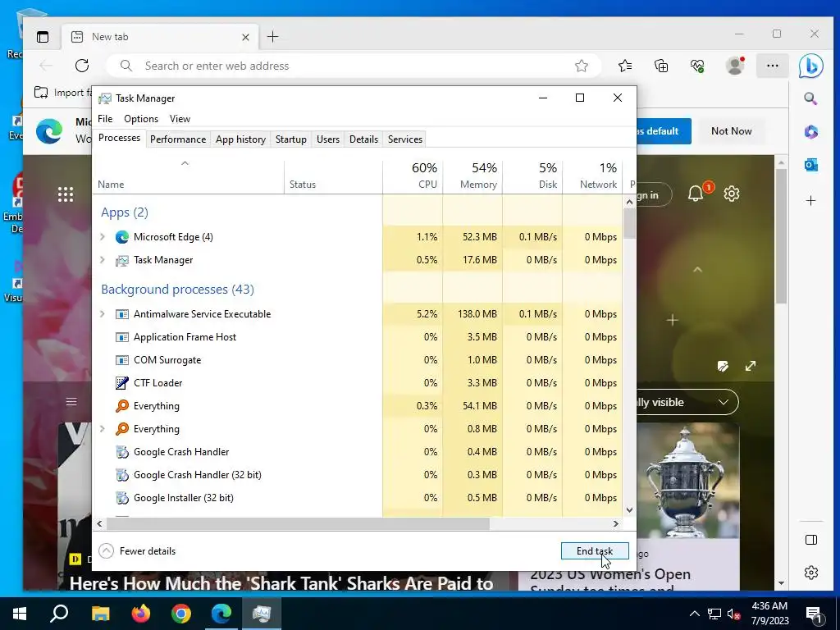Screen dimensions: 840x630
Task: Click Not Now in Edge banner
Action: coord(731,131)
